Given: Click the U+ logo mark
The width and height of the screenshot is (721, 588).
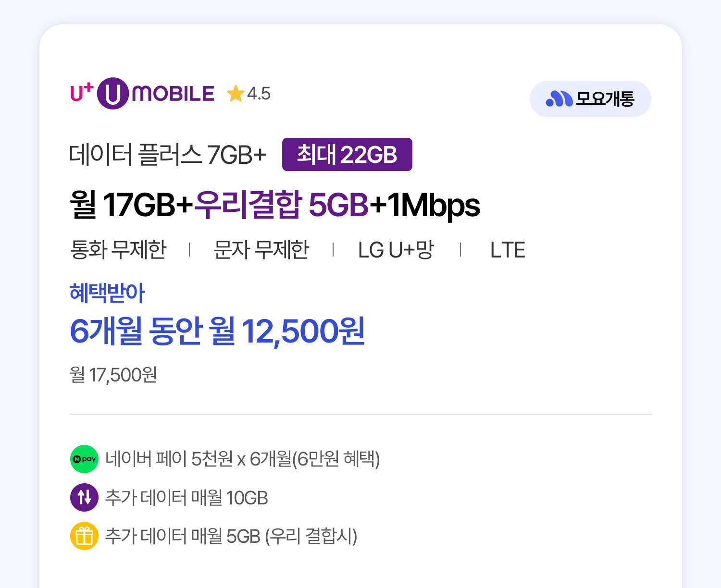Looking at the screenshot, I should pyautogui.click(x=81, y=92).
